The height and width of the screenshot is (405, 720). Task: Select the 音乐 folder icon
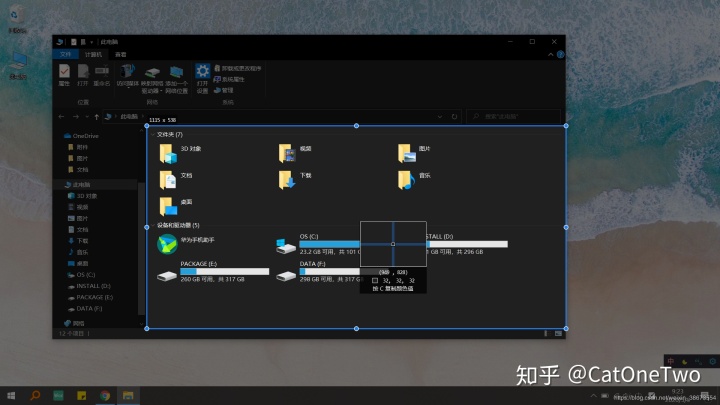(x=407, y=180)
